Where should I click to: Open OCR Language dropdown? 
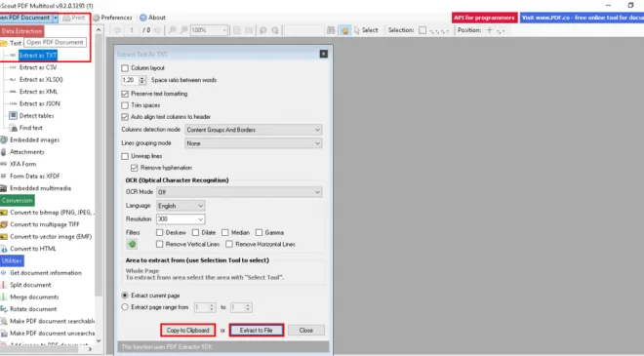pyautogui.click(x=181, y=206)
